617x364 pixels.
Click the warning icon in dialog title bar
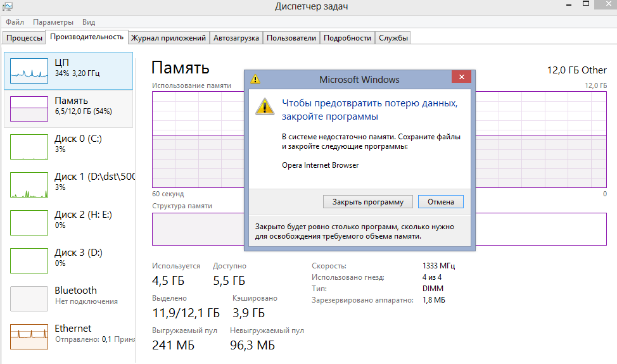(x=255, y=79)
